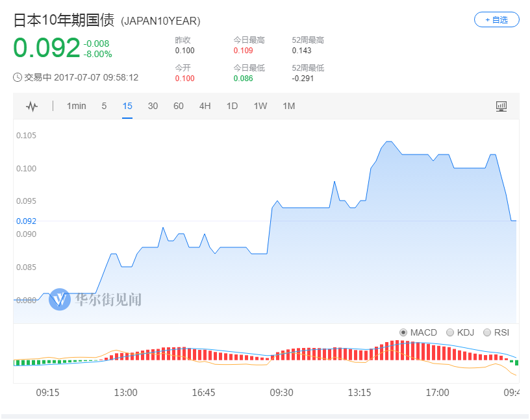Select the RSI indicator radio button
The image size is (530, 420).
[487, 332]
